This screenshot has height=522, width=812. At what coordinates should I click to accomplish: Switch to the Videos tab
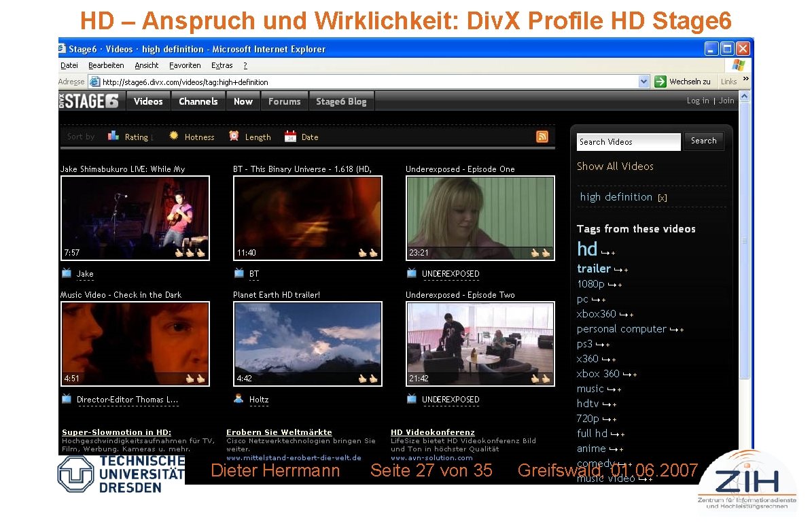coord(148,101)
